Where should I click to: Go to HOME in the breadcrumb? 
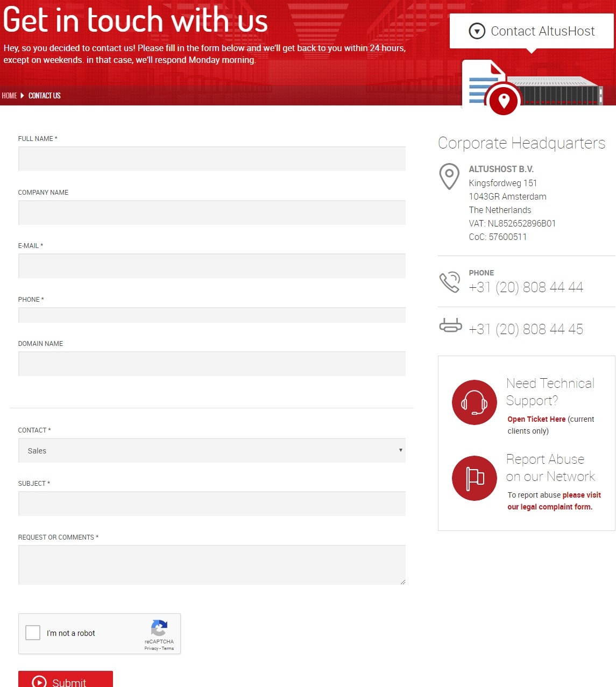[x=9, y=96]
